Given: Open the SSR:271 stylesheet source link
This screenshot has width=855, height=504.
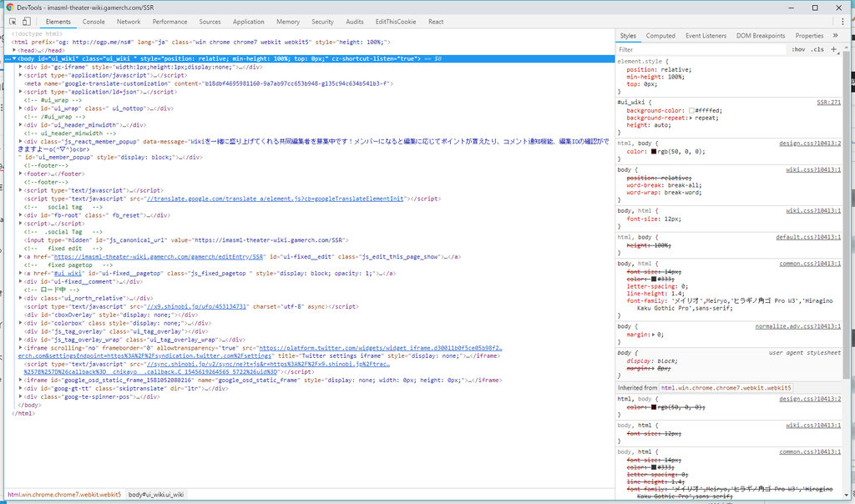Looking at the screenshot, I should tap(828, 103).
